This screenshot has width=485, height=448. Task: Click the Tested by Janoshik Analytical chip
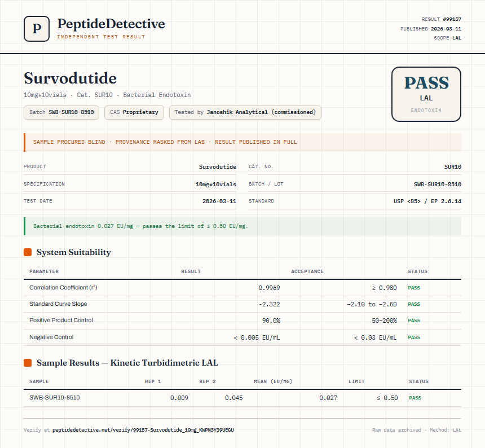pos(245,112)
